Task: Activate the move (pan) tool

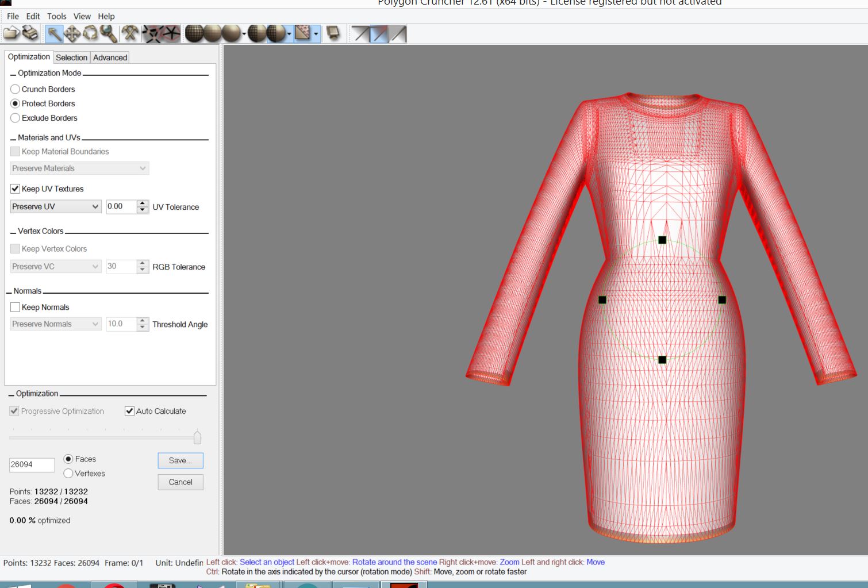Action: [72, 34]
